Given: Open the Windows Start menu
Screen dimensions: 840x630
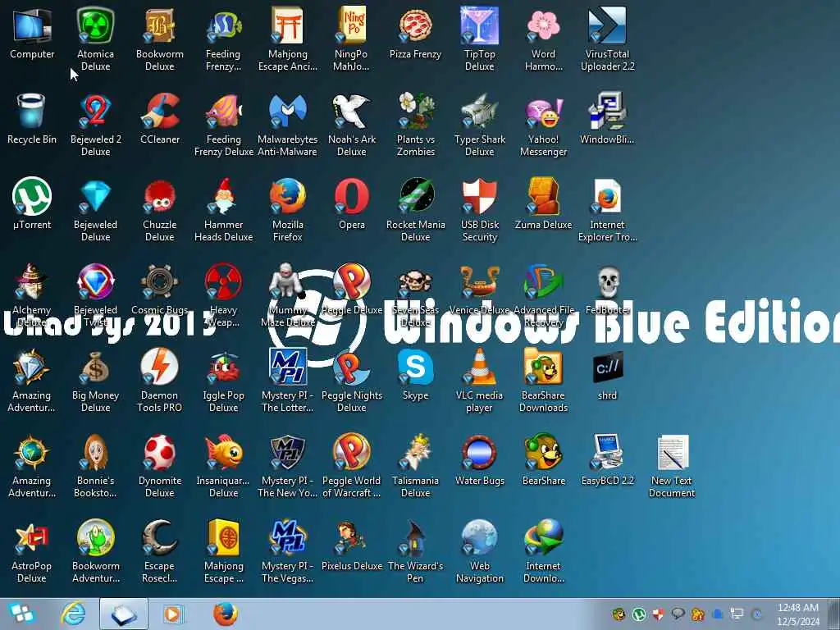Looking at the screenshot, I should point(21,614).
